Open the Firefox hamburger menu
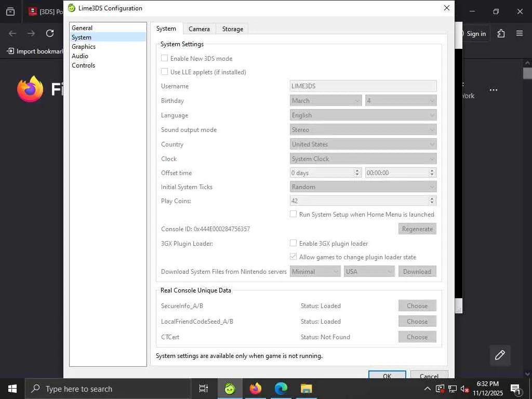Image resolution: width=532 pixels, height=399 pixels. pyautogui.click(x=520, y=33)
